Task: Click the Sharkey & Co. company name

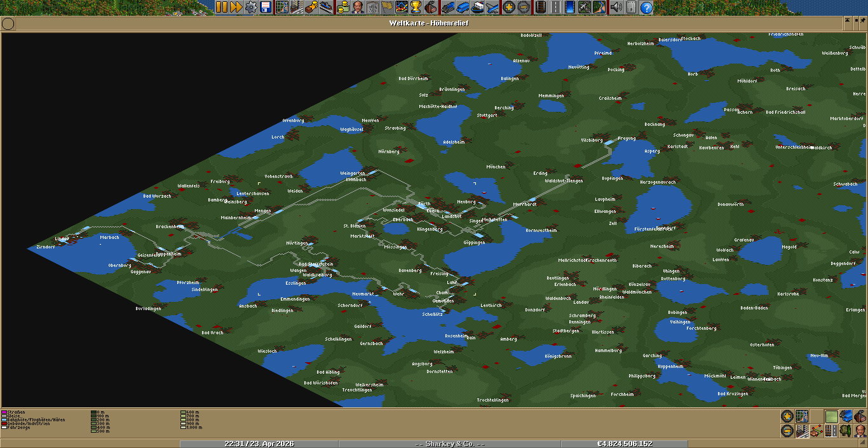Action: [449, 444]
